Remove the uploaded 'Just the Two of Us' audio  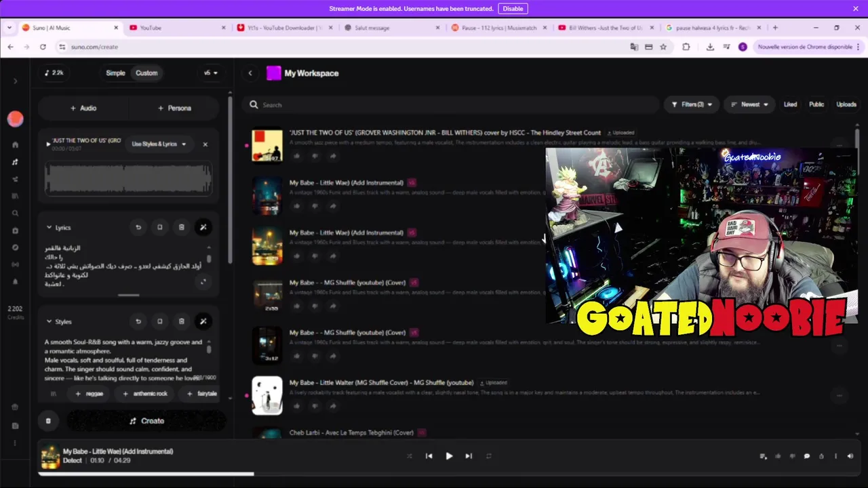tap(205, 144)
